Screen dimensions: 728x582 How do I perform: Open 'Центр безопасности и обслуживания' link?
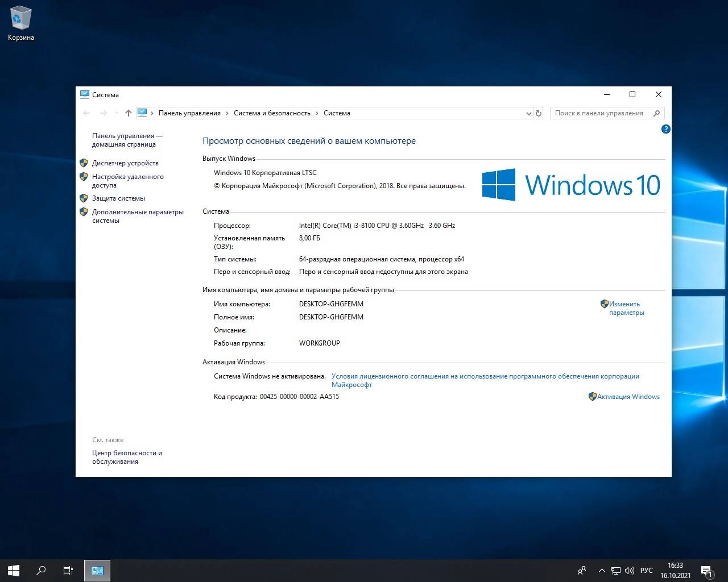pyautogui.click(x=127, y=457)
